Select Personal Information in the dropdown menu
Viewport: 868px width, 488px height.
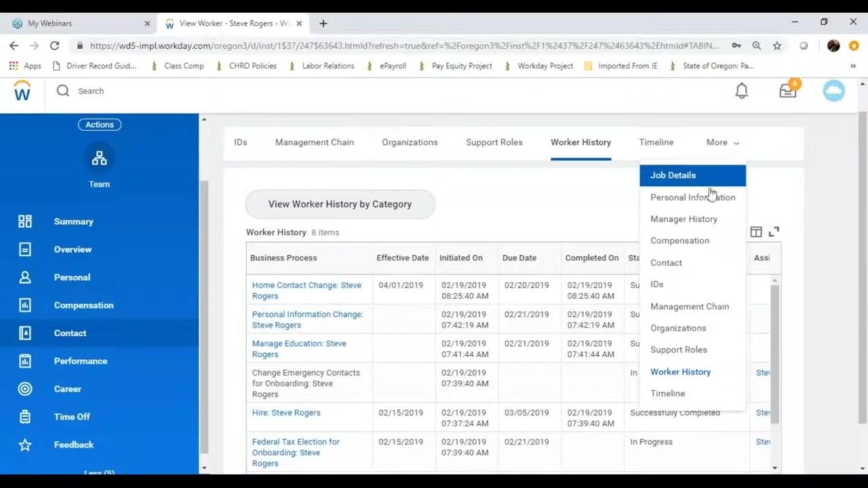[692, 197]
